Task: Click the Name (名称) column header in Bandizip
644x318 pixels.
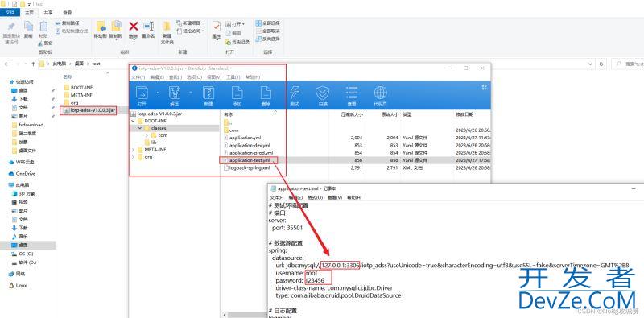Action: pyautogui.click(x=229, y=114)
